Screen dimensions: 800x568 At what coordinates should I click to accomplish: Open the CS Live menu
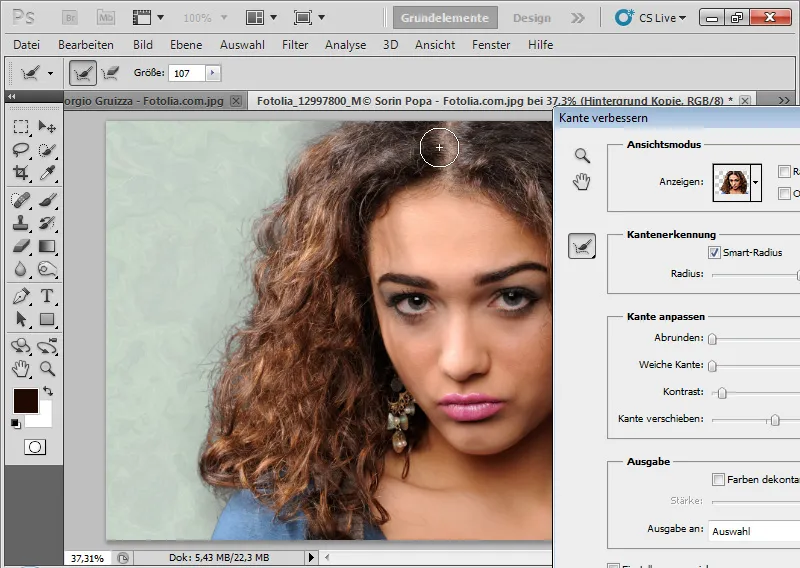click(x=651, y=18)
